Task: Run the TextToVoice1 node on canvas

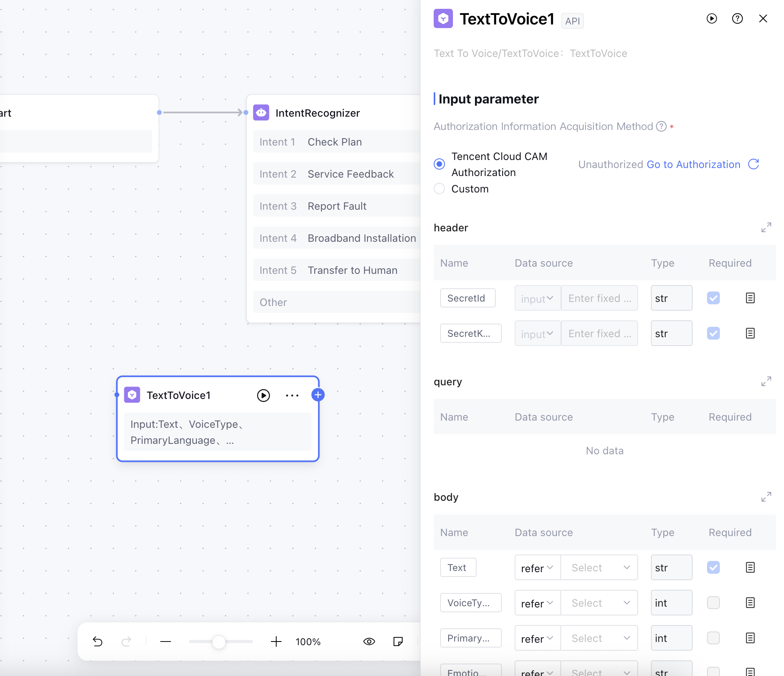Action: pos(263,395)
